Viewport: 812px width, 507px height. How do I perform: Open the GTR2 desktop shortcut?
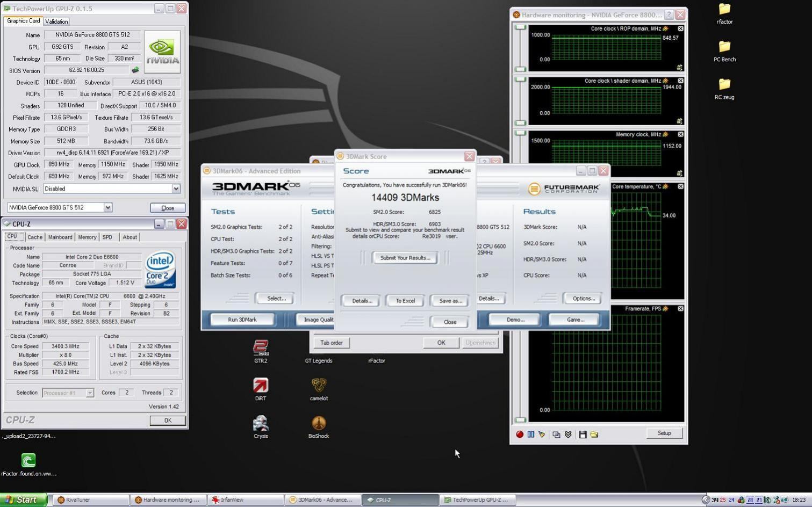261,351
